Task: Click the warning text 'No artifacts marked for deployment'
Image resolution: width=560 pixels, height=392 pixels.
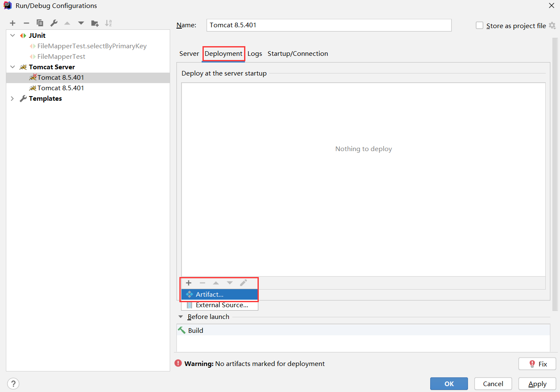Action: (x=270, y=364)
